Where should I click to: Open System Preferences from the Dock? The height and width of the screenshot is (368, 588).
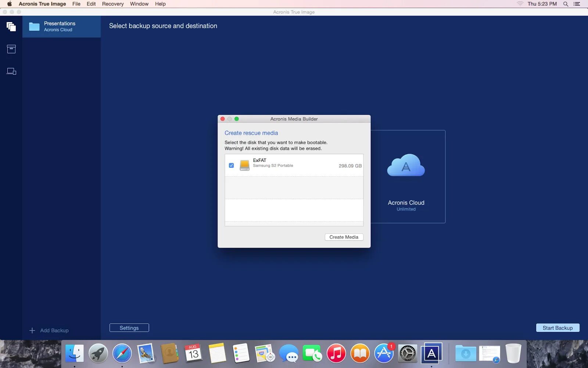click(408, 354)
